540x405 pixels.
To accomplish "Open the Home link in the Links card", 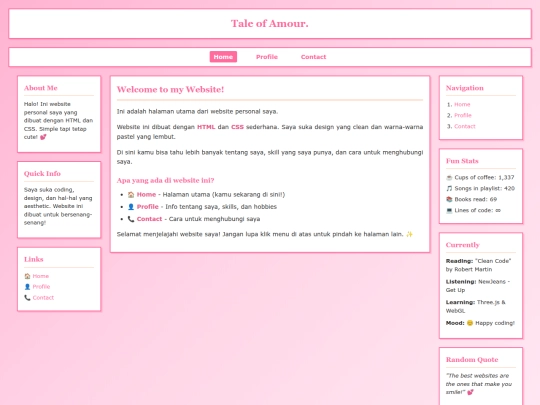I will [x=41, y=276].
